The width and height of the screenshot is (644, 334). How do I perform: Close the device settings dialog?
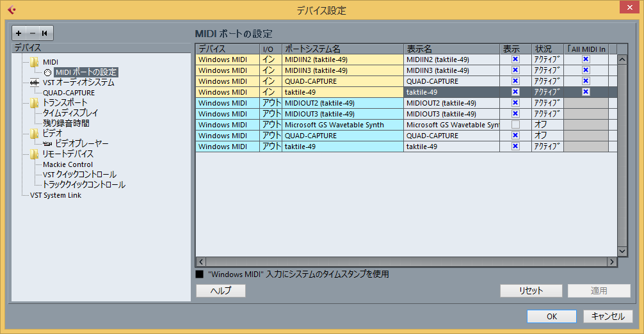point(630,8)
